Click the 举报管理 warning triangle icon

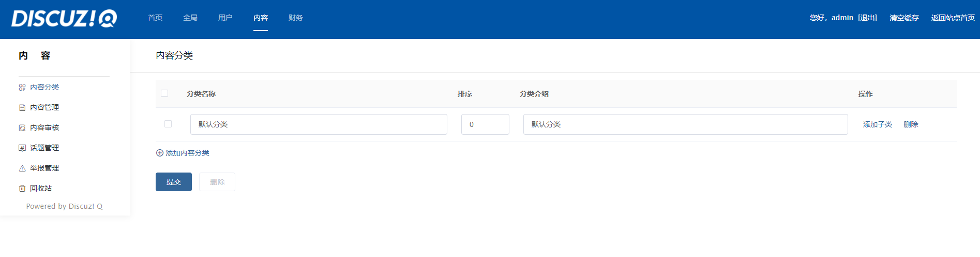22,168
